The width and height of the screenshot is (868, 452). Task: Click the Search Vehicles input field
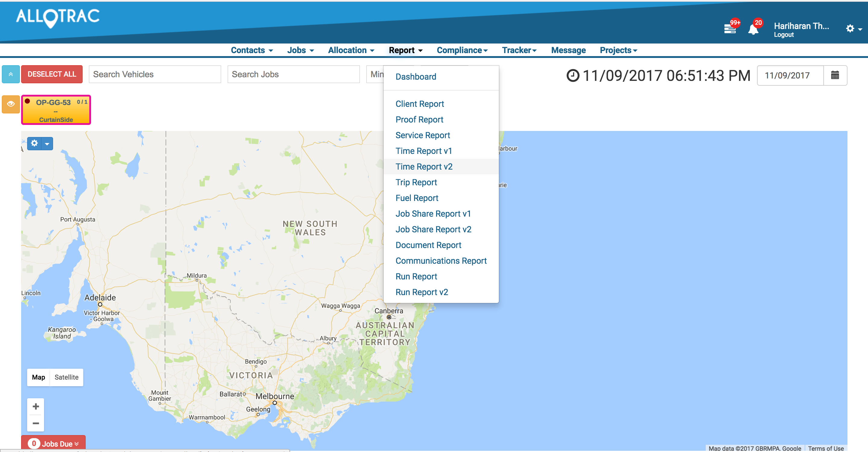point(155,74)
